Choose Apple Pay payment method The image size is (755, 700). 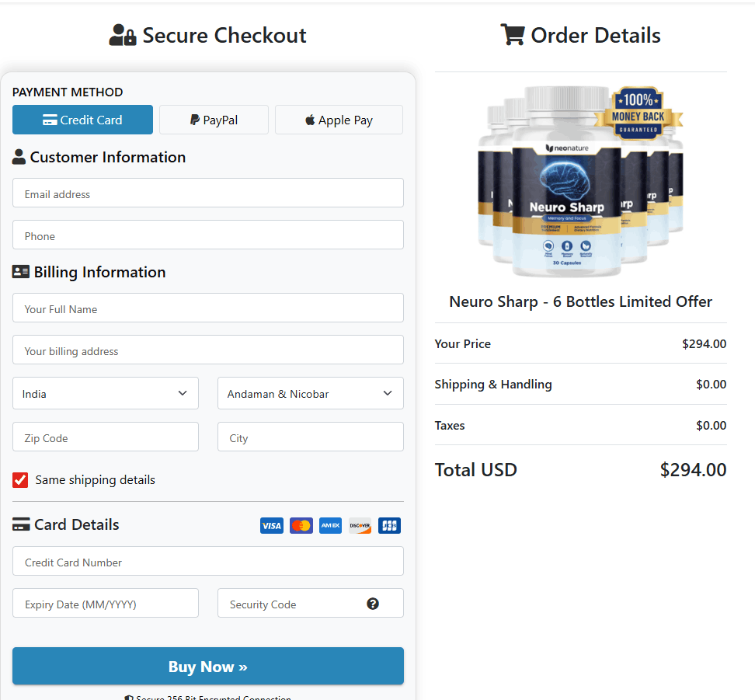point(339,120)
